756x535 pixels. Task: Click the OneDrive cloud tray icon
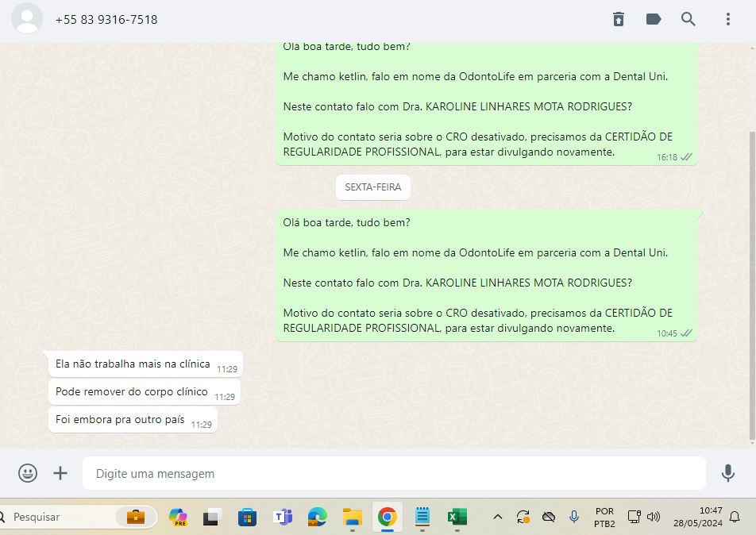pos(549,518)
